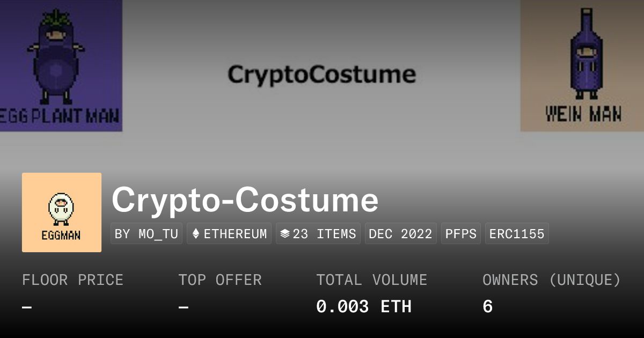The width and height of the screenshot is (644, 338).
Task: Click the DEC 2022 date badge
Action: tap(401, 234)
